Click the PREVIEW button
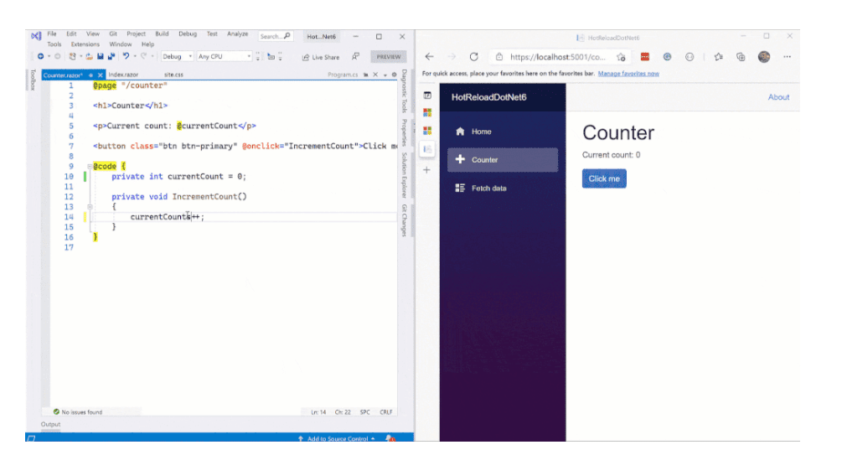This screenshot has height=450, width=868. [389, 56]
